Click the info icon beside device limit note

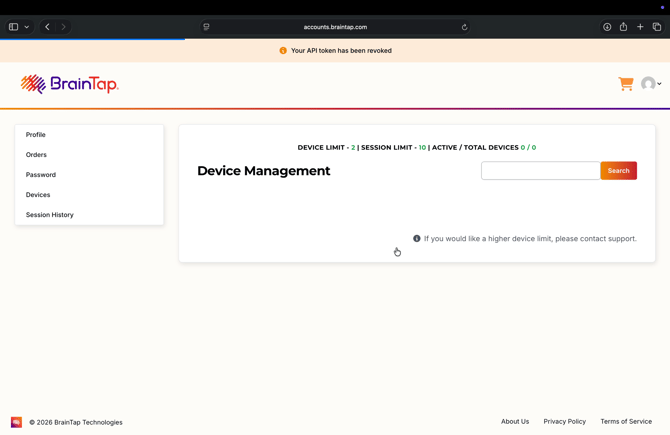coord(417,238)
